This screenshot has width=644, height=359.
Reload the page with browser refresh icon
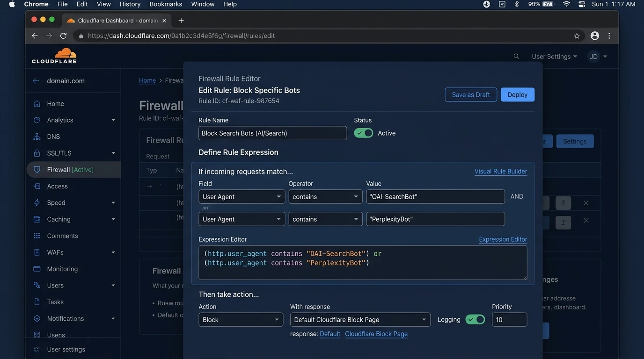tap(63, 36)
